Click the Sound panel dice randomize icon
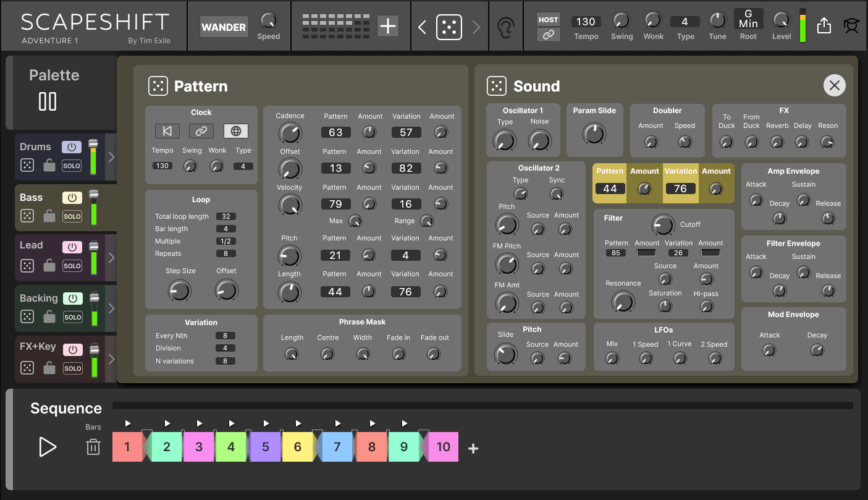Viewport: 868px width, 500px height. coord(497,86)
